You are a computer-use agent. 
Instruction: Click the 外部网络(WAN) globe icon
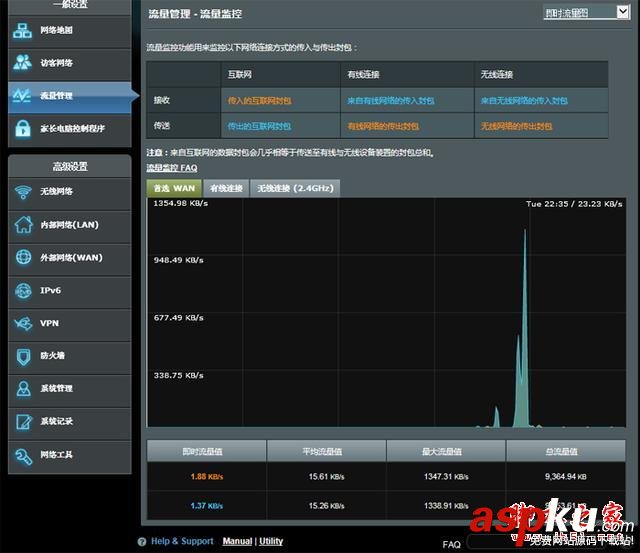pyautogui.click(x=23, y=257)
